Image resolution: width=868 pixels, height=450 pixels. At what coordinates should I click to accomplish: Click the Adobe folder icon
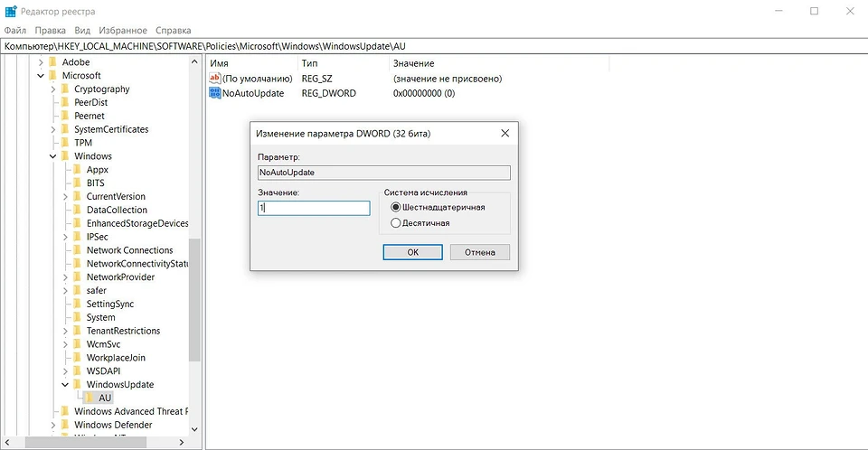coord(52,62)
